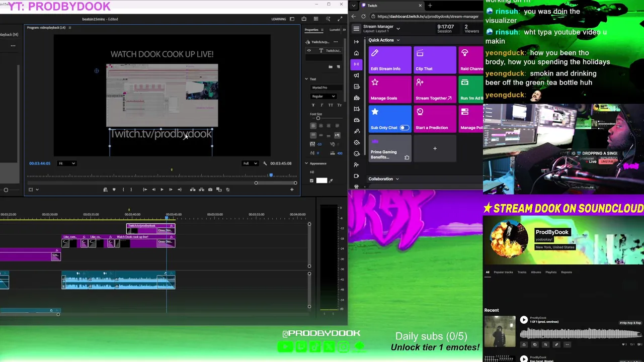Open the Fit zoom level dropdown
This screenshot has width=644, height=362.
pos(66,163)
